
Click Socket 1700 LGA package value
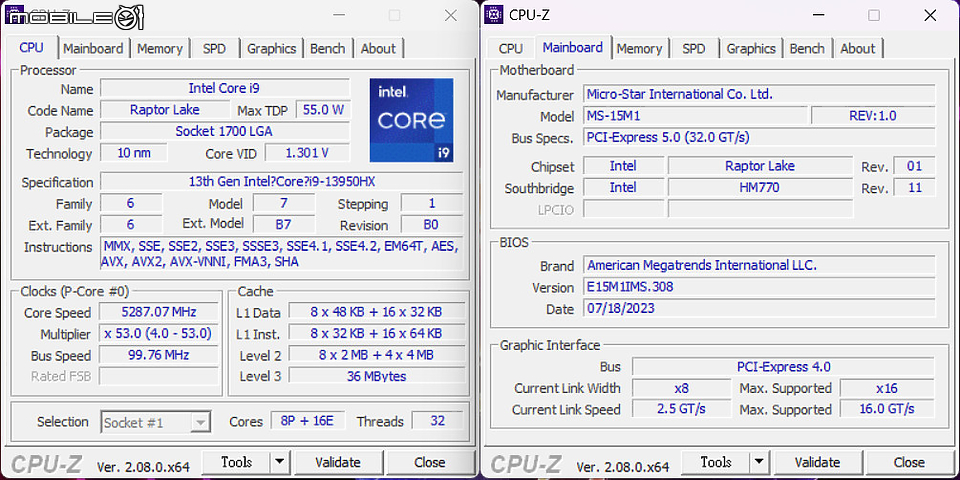click(x=225, y=132)
